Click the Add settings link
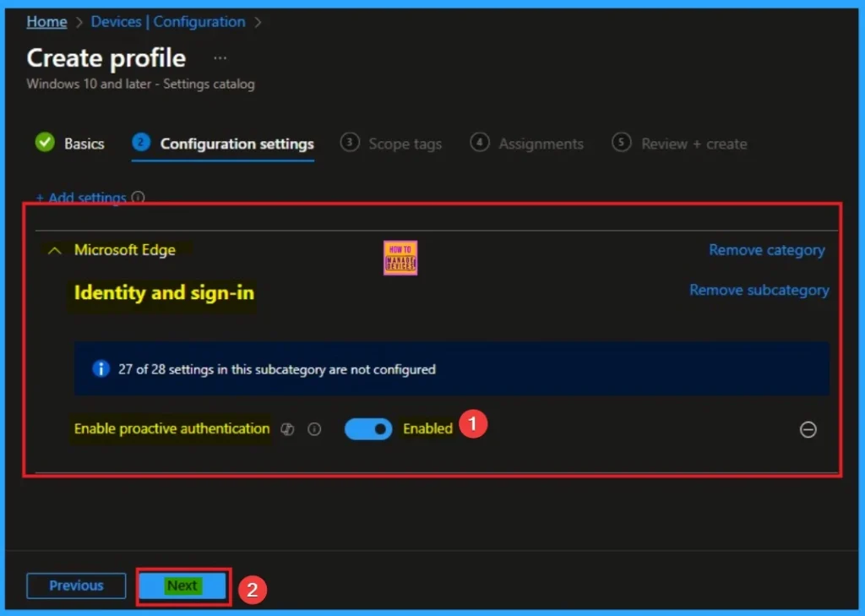The width and height of the screenshot is (865, 616). [x=81, y=197]
